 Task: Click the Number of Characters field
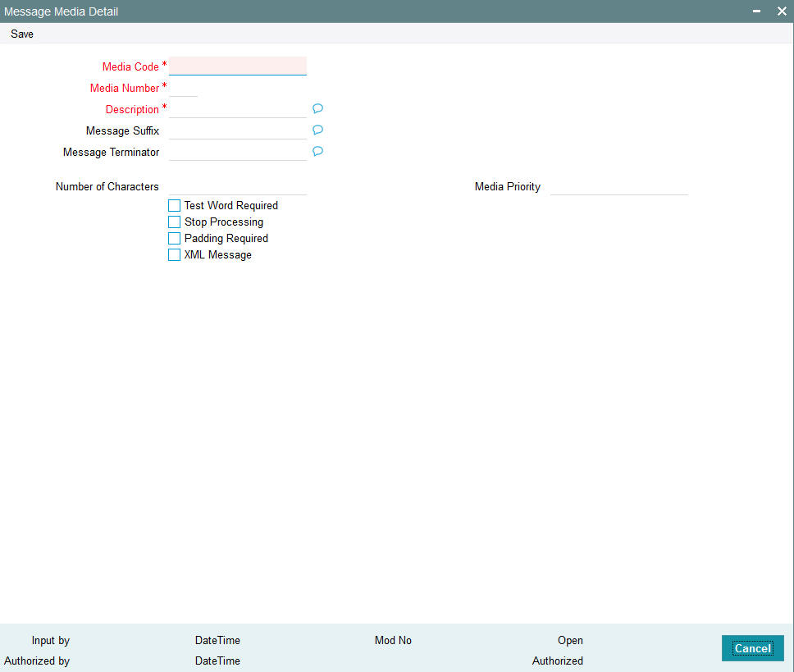238,186
